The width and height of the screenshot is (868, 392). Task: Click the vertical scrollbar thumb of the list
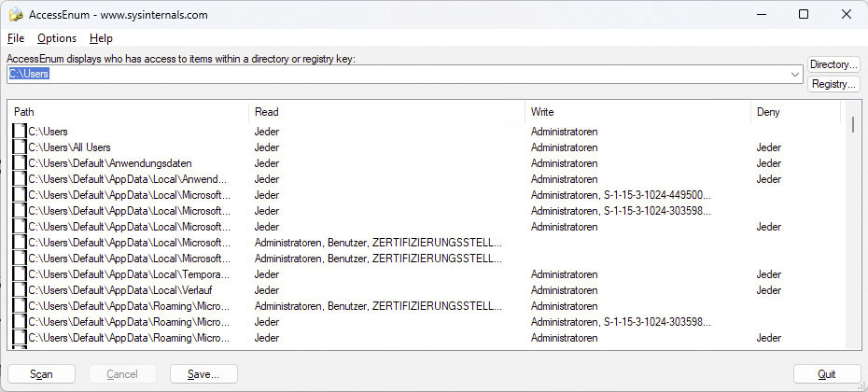click(x=852, y=124)
